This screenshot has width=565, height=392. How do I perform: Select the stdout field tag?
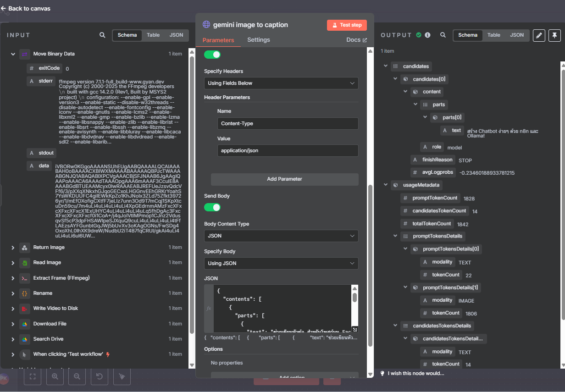tap(42, 153)
